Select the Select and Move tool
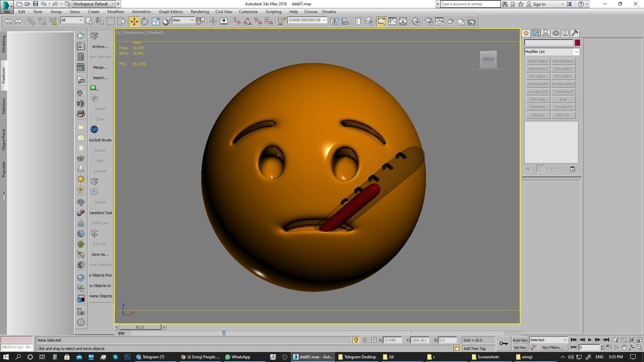This screenshot has width=644, height=362. click(x=134, y=21)
